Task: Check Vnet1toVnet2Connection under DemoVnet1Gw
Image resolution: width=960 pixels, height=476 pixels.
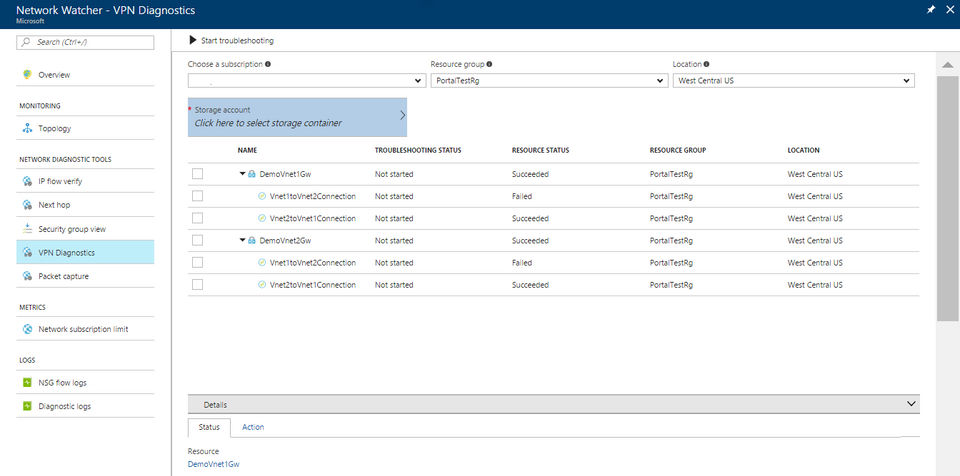Action: pyautogui.click(x=197, y=196)
